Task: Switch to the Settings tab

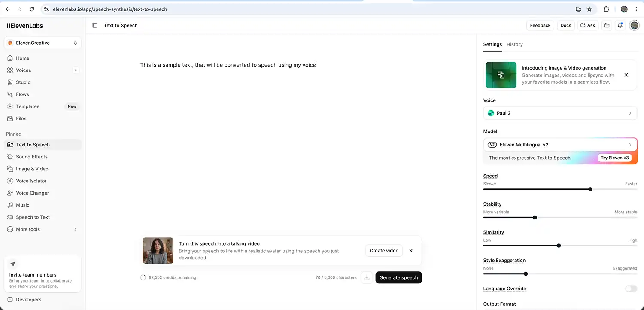Action: point(492,44)
